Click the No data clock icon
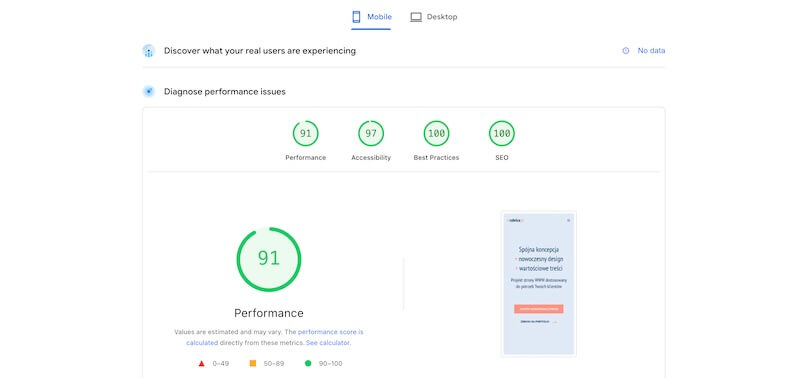This screenshot has width=800, height=378. (626, 51)
